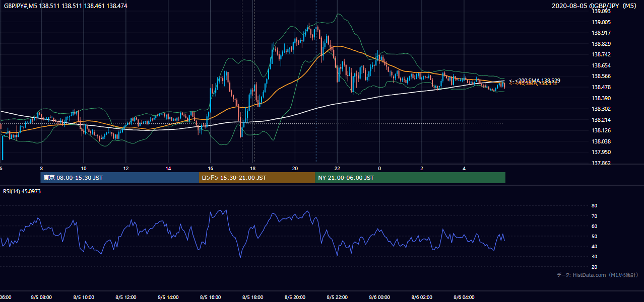Click the RSI(14) 45.0973 indicator label
Viewport: 644px width, 302px height.
[x=23, y=191]
